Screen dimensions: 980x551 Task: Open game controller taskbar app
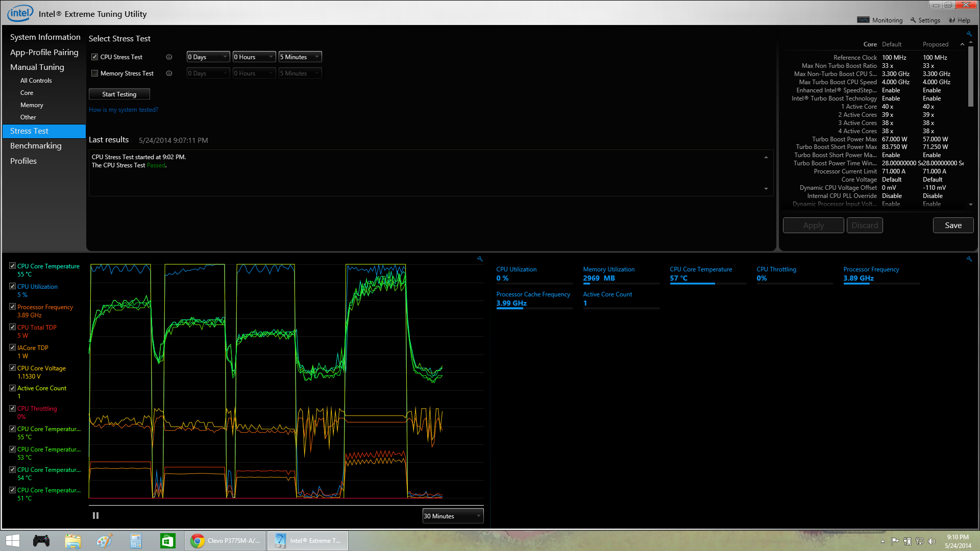click(x=41, y=541)
